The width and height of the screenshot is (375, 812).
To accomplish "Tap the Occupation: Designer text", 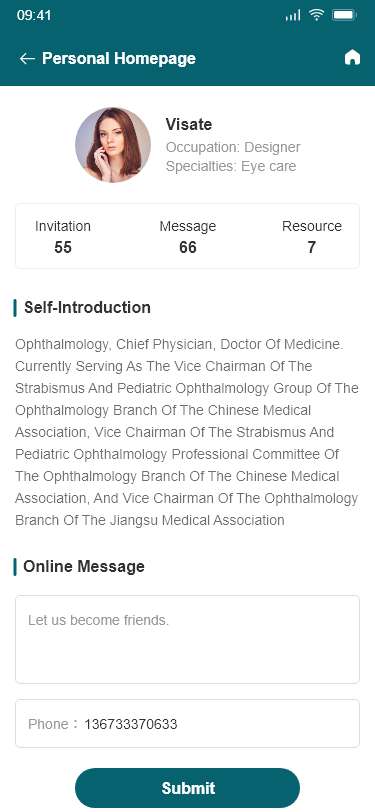I will click(x=233, y=147).
